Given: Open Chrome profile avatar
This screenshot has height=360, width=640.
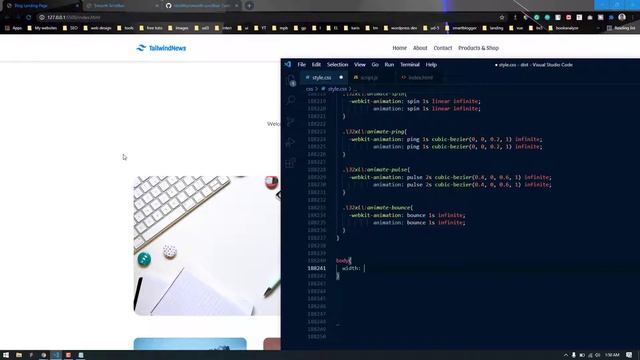Looking at the screenshot, I should coord(622,17).
